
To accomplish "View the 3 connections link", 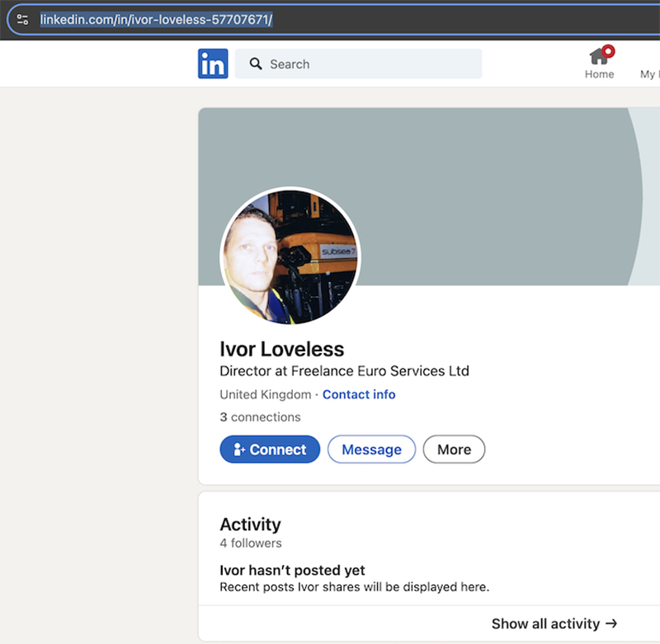I will click(260, 416).
